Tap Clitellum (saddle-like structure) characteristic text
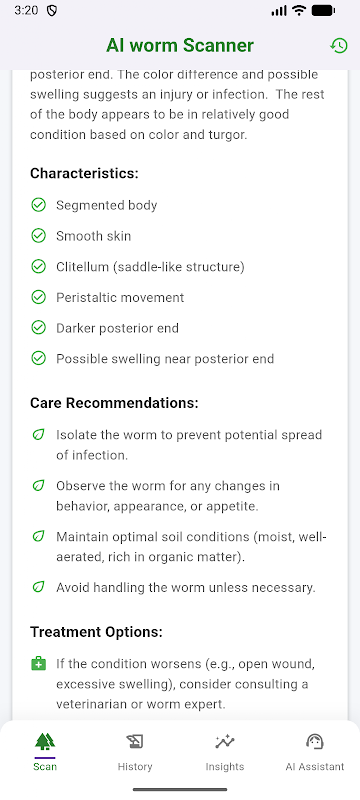The width and height of the screenshot is (360, 800). pyautogui.click(x=150, y=267)
